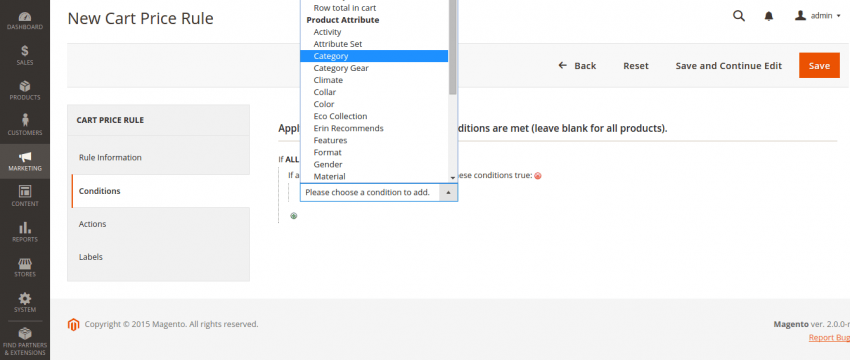The height and width of the screenshot is (360, 850).
Task: Click the green add condition icon
Action: tap(293, 216)
